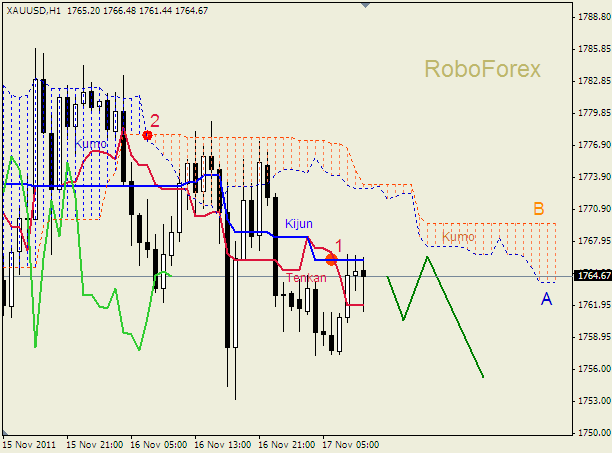Click the 15 Nov 2011 time label

[29, 445]
